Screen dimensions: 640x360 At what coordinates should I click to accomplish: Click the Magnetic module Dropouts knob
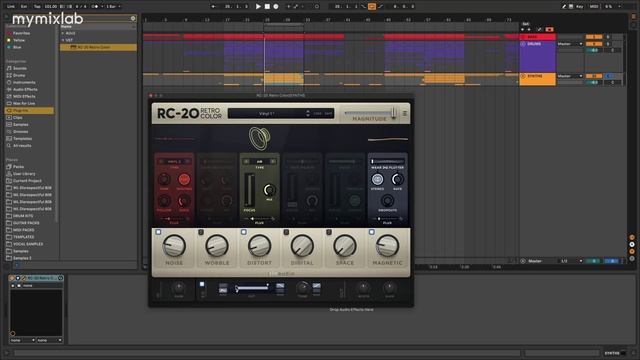click(x=387, y=200)
